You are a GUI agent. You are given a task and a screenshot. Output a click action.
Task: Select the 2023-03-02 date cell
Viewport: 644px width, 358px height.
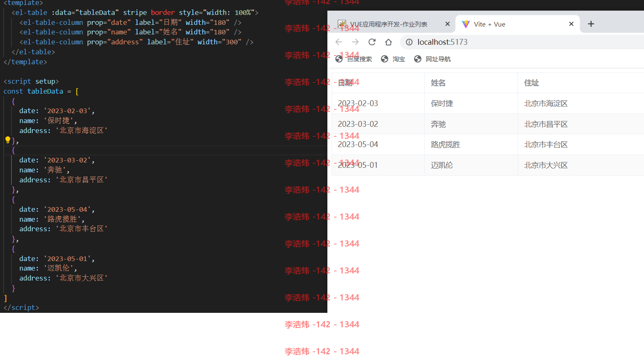tap(378, 124)
